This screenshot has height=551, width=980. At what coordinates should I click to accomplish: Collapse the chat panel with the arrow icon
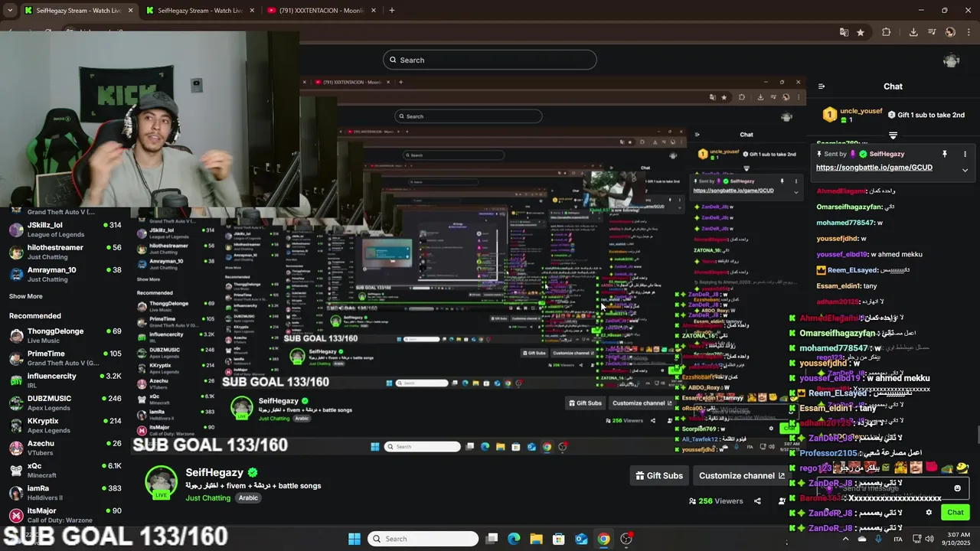click(x=822, y=86)
